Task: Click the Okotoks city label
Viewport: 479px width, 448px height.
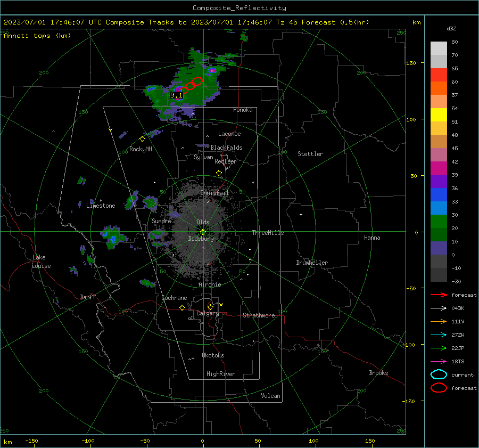Action: (213, 355)
